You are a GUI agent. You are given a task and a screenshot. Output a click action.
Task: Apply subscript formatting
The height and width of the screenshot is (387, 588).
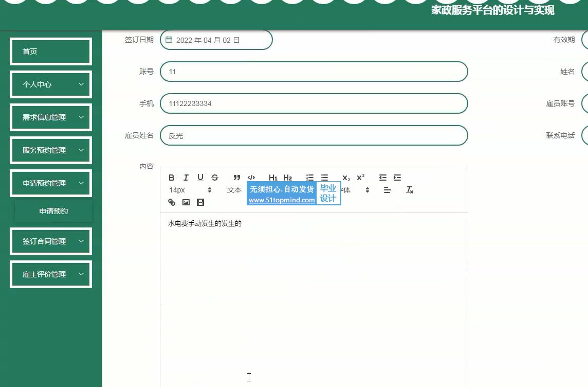pyautogui.click(x=346, y=178)
